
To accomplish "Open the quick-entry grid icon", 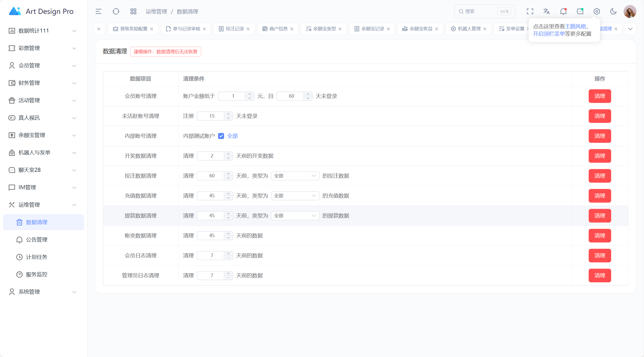I will pos(133,11).
